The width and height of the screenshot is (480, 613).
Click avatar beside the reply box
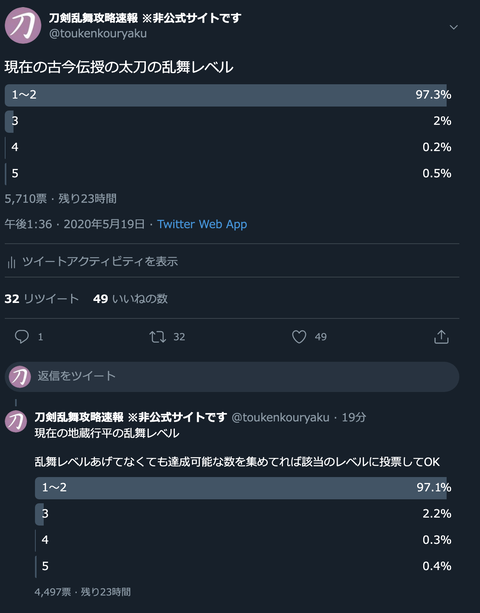20,377
